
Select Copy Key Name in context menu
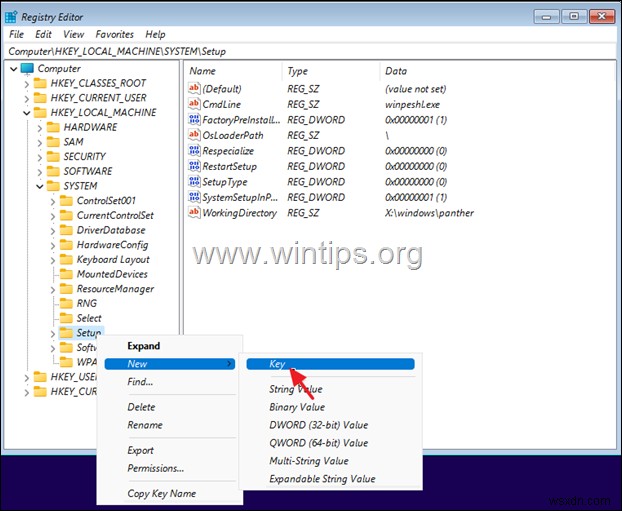tap(161, 494)
